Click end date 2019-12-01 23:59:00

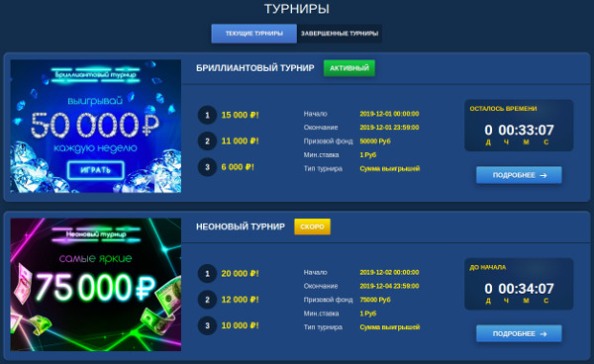pos(389,128)
